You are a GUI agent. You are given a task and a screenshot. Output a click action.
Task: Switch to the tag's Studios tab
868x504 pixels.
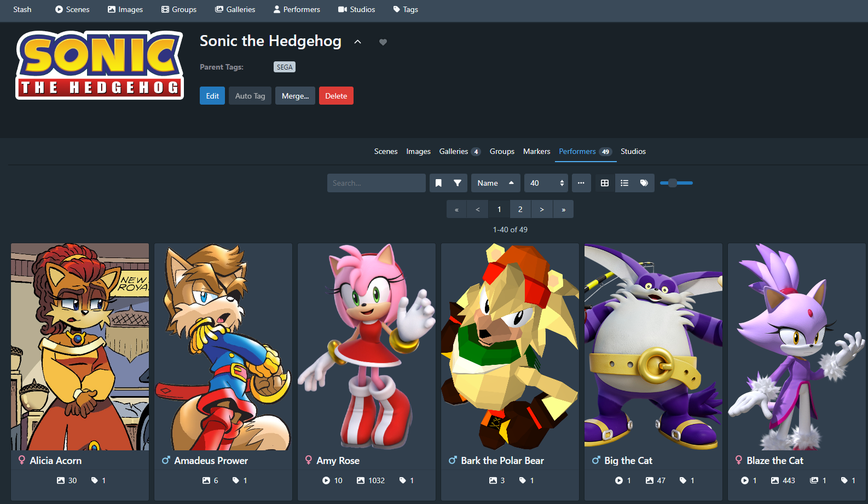pos(633,151)
